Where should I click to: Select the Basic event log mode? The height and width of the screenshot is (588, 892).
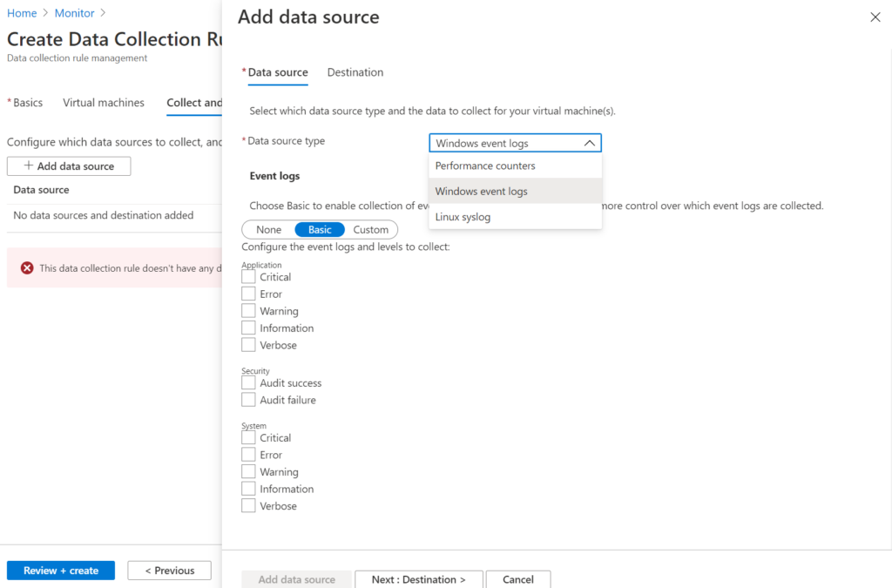pos(320,230)
